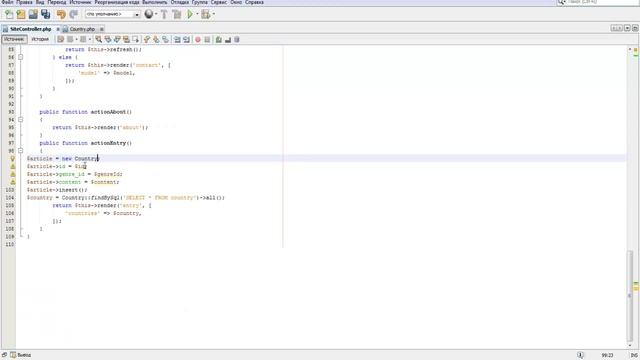Open Run project dropdown arrow

coord(198,15)
